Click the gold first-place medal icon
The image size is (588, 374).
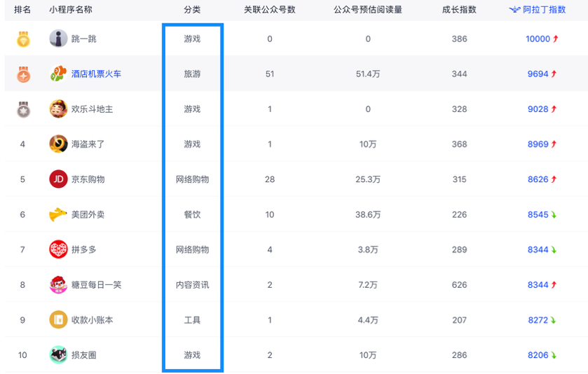tap(23, 39)
